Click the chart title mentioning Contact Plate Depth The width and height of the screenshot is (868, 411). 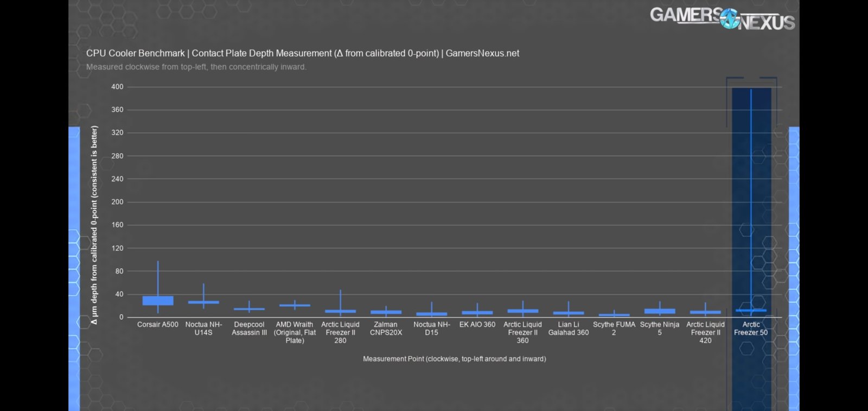pyautogui.click(x=303, y=53)
